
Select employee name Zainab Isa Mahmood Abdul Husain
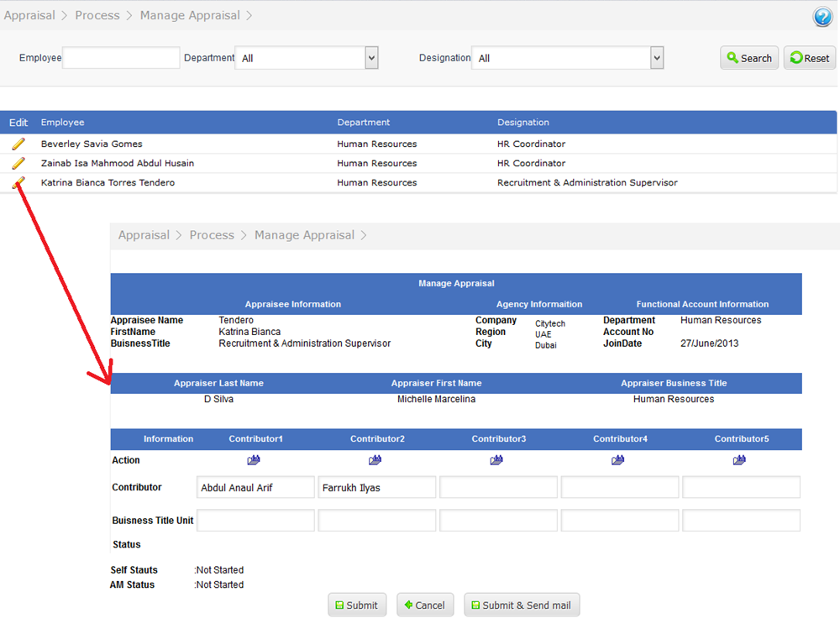pos(118,163)
